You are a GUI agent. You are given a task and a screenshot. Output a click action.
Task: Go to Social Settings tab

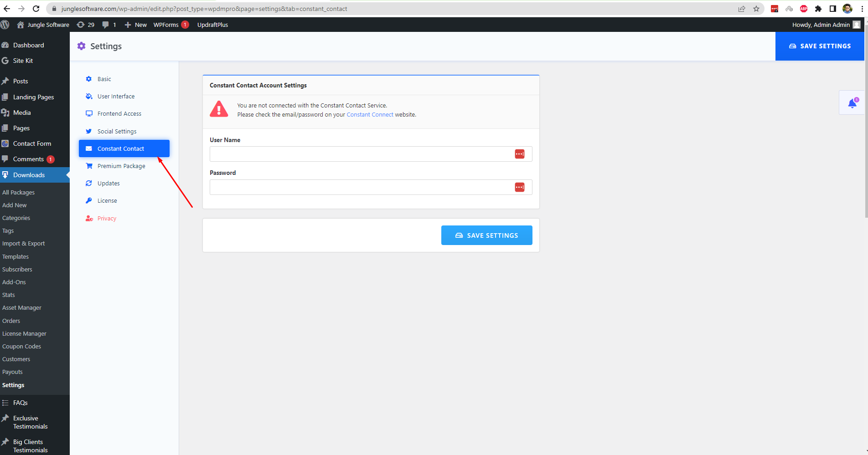[124, 131]
